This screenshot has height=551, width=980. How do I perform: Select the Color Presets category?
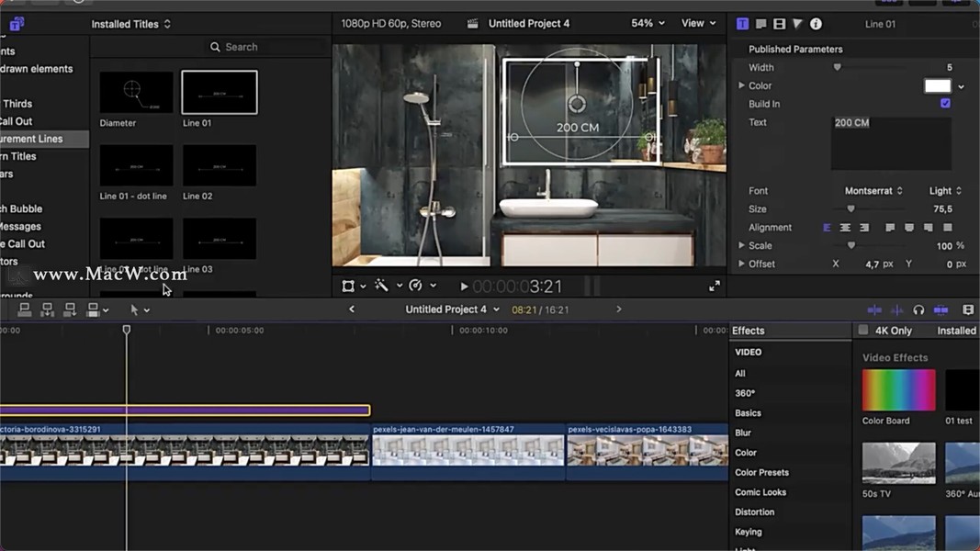(761, 472)
